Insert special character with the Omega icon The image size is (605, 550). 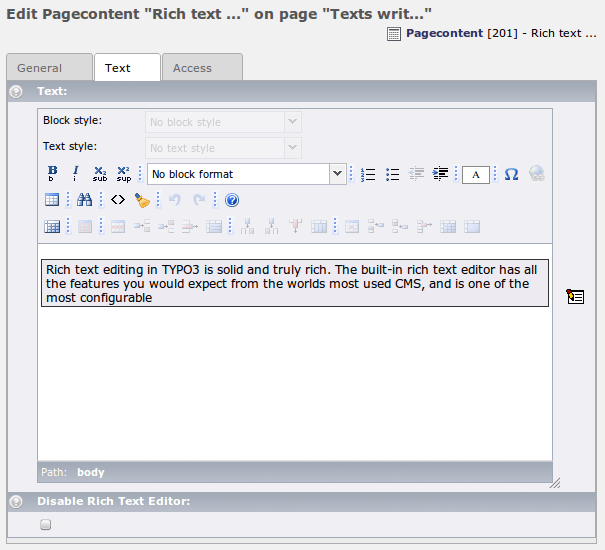coord(511,174)
